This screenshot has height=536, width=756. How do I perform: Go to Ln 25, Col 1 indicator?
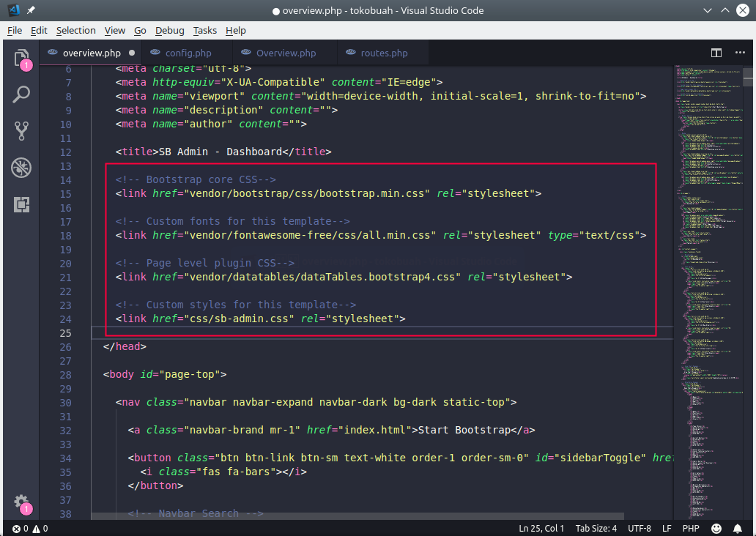pos(541,528)
